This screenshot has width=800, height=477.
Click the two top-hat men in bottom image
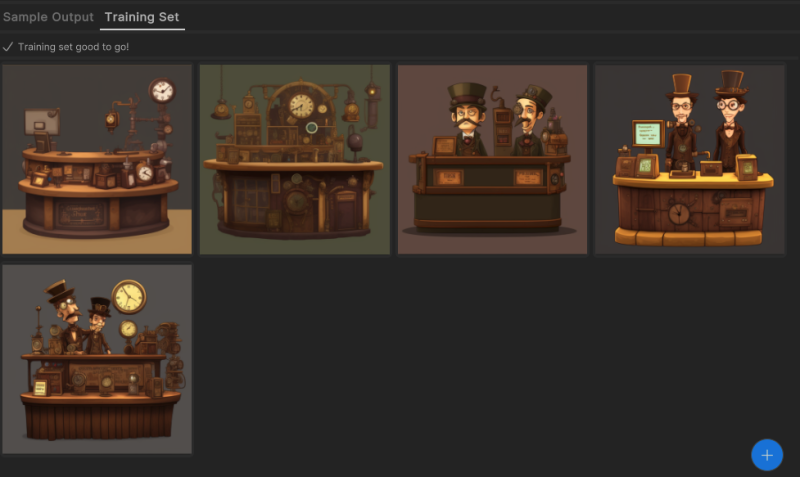[80, 318]
